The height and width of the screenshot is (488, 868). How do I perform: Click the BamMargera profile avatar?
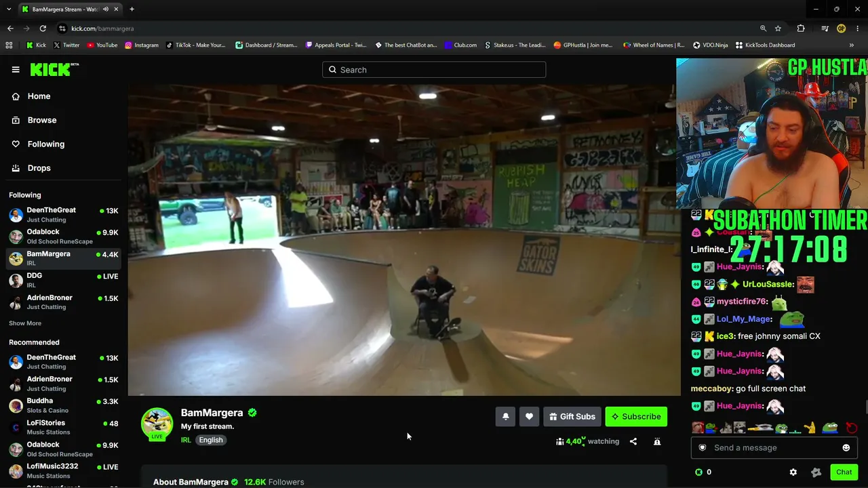tap(157, 424)
